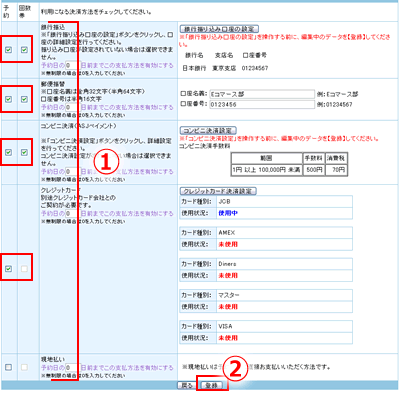Enable 予約 checkbox for 現地払い row
Viewport: 400px width, 400px height.
[x=9, y=367]
